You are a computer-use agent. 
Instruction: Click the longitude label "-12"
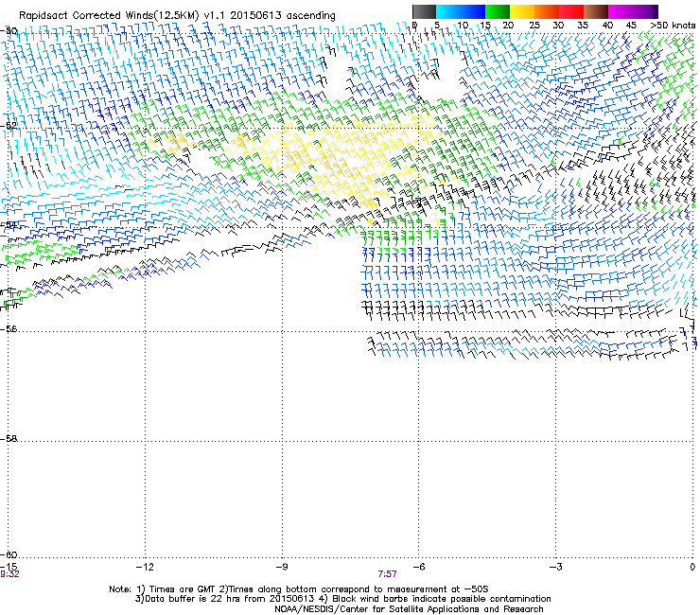point(145,567)
